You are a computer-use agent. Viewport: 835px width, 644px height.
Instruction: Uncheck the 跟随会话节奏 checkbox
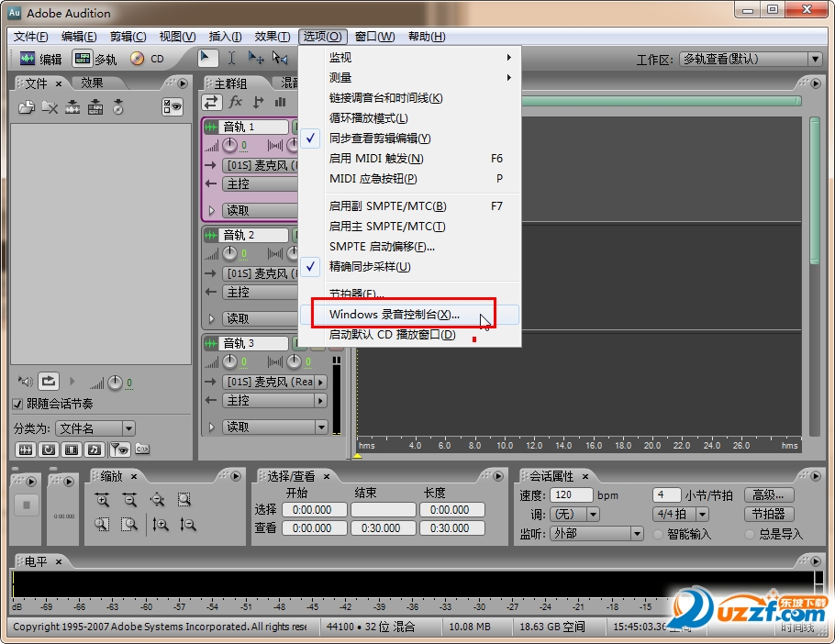point(18,404)
